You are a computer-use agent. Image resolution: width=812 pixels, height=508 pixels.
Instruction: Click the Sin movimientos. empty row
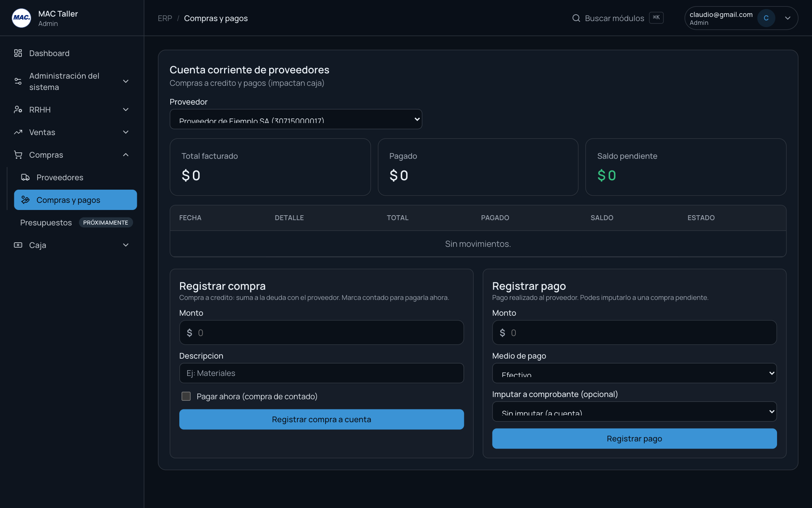click(478, 244)
